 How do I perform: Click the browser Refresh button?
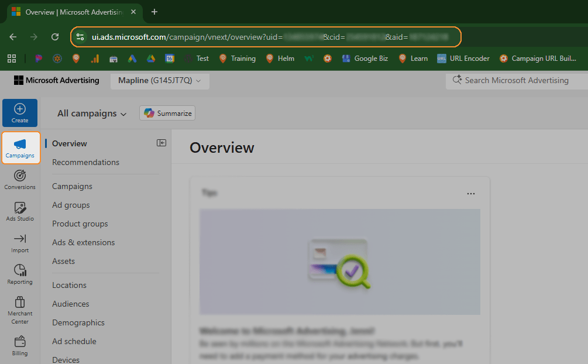point(55,36)
